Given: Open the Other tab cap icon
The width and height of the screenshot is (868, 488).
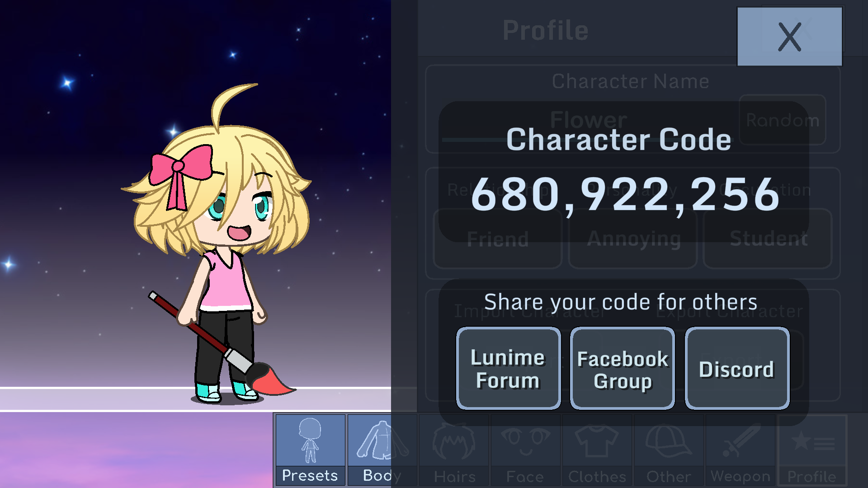Looking at the screenshot, I should (x=669, y=441).
